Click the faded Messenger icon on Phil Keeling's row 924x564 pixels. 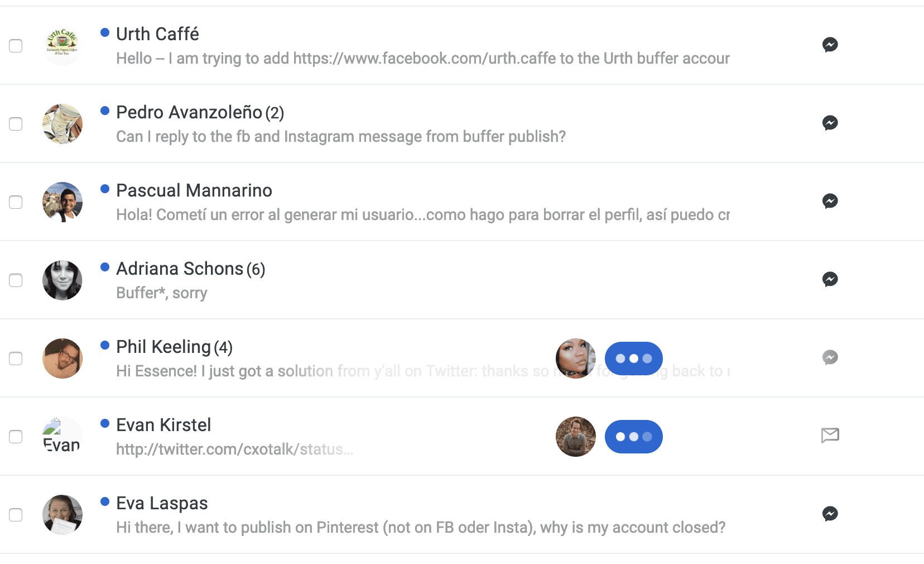[x=830, y=358]
